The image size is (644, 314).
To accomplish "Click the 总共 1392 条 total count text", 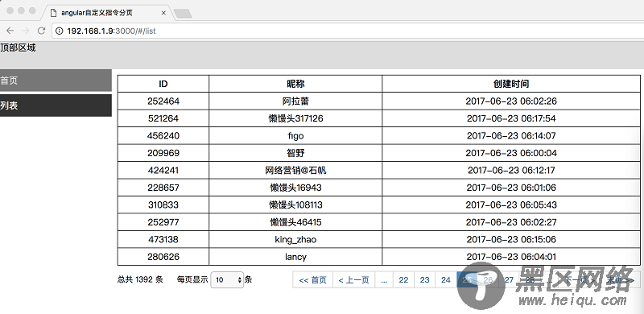I will tap(140, 280).
